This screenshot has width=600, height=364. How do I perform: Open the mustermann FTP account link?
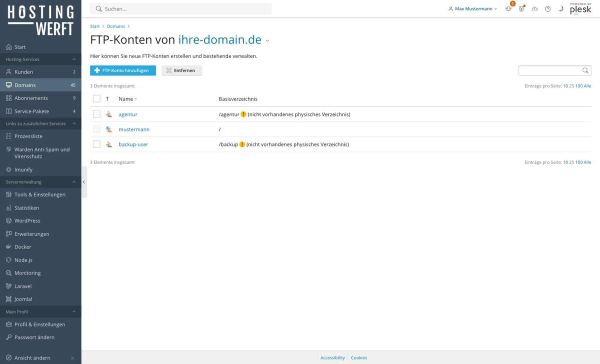click(x=134, y=129)
